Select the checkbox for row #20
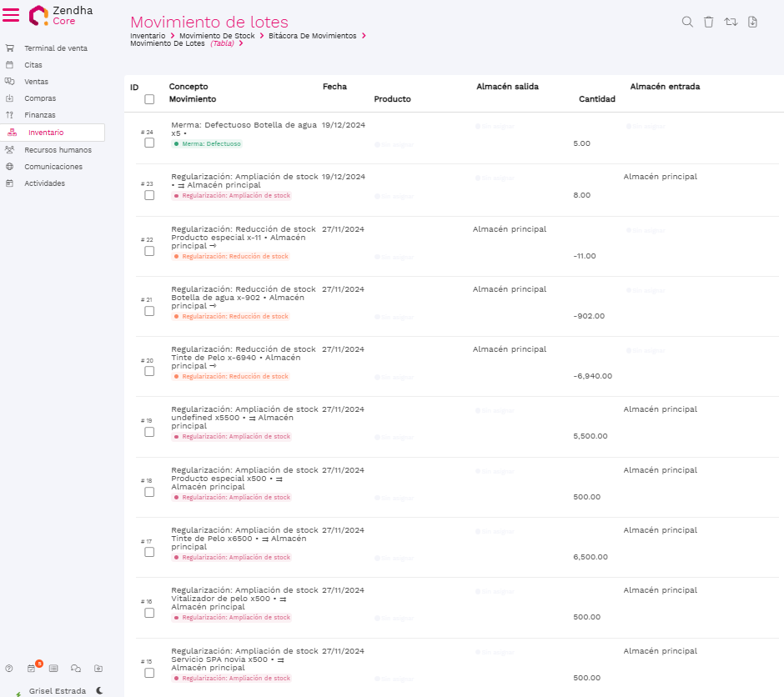This screenshot has width=784, height=697. 149,371
